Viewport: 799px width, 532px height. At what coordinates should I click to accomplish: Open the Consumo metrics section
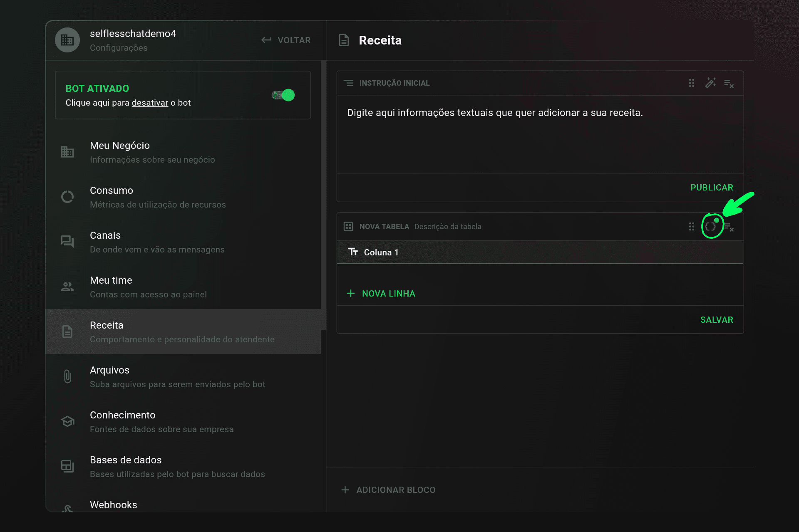[x=183, y=197]
